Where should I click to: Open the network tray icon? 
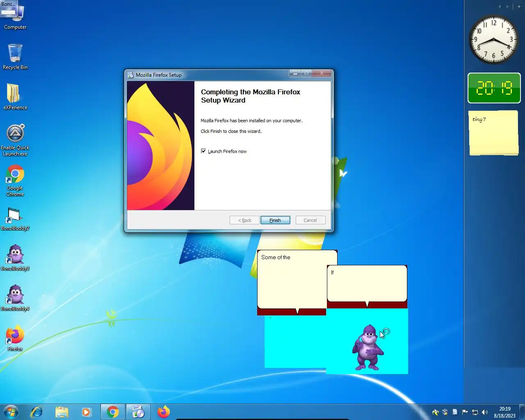[475, 412]
